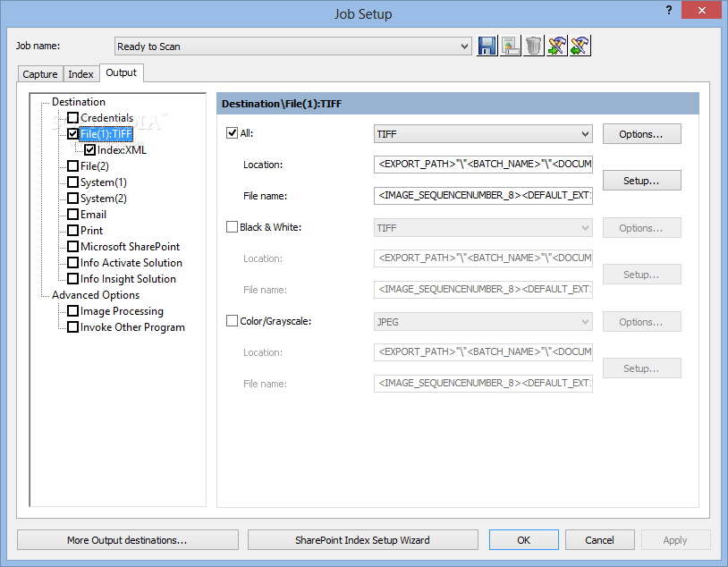Click Setup button for Black & White

[x=641, y=275]
